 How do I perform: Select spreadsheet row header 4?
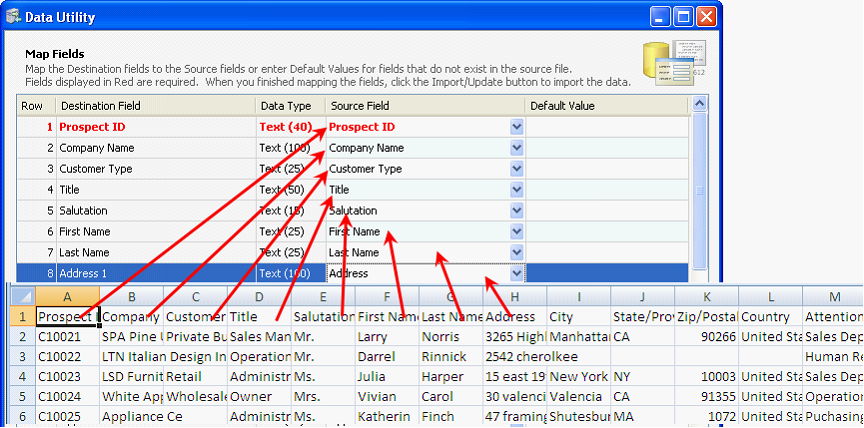tap(22, 376)
